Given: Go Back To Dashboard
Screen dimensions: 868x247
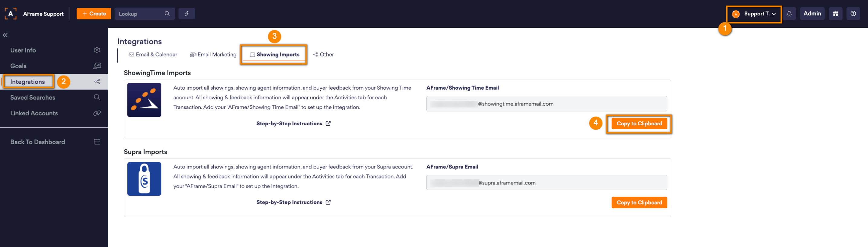Looking at the screenshot, I should 54,142.
